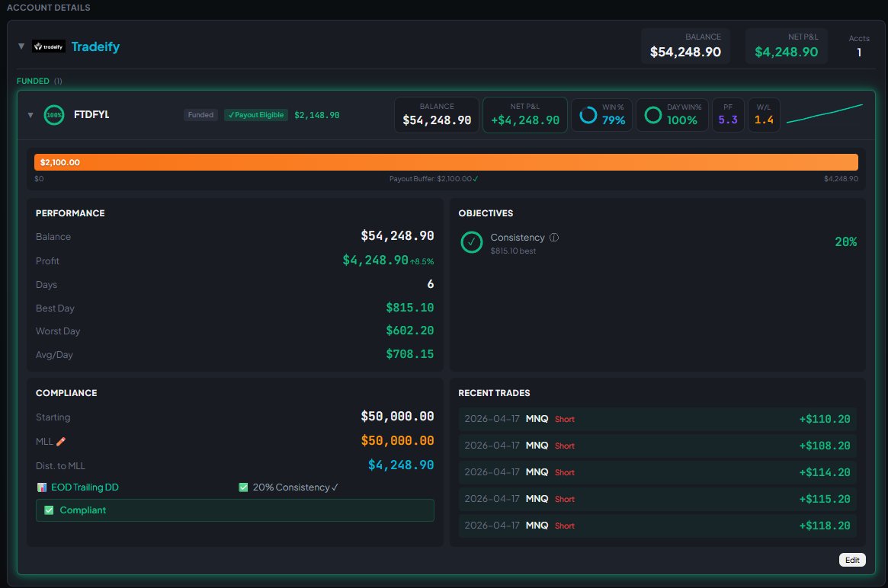Click the Net P&L stat card
The width and height of the screenshot is (888, 588).
click(x=525, y=115)
